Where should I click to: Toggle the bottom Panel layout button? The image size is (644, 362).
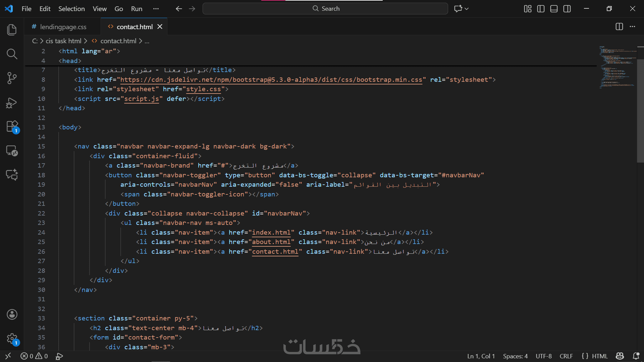point(554,9)
